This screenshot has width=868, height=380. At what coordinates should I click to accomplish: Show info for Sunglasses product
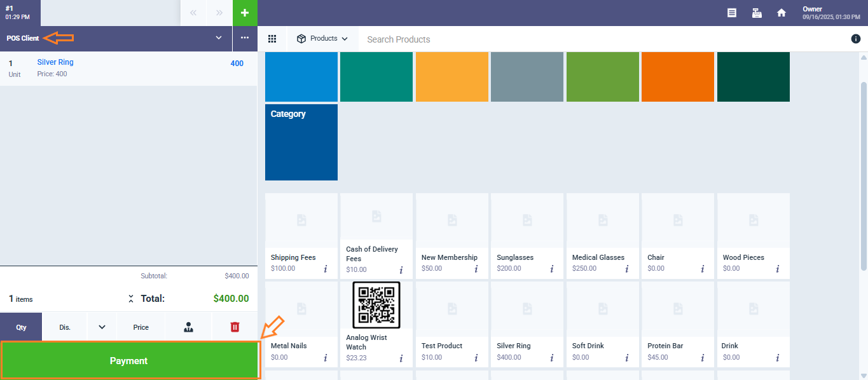(551, 269)
